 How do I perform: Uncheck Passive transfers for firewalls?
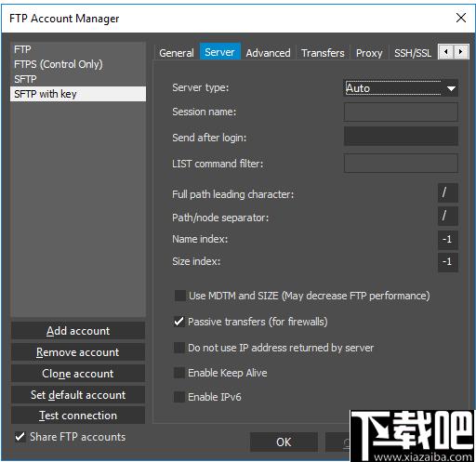coord(179,322)
